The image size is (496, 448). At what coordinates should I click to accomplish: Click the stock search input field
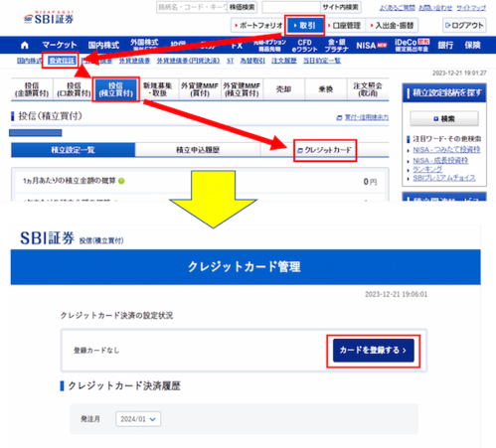(192, 7)
